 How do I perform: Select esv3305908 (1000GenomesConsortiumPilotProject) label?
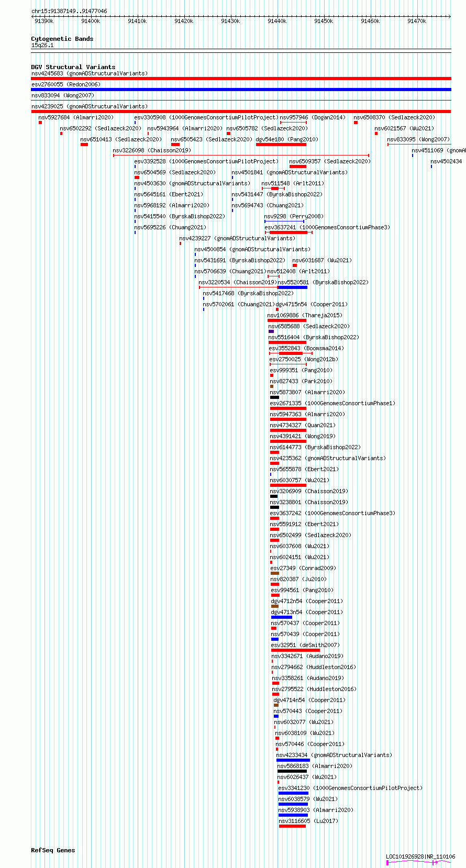pyautogui.click(x=206, y=117)
